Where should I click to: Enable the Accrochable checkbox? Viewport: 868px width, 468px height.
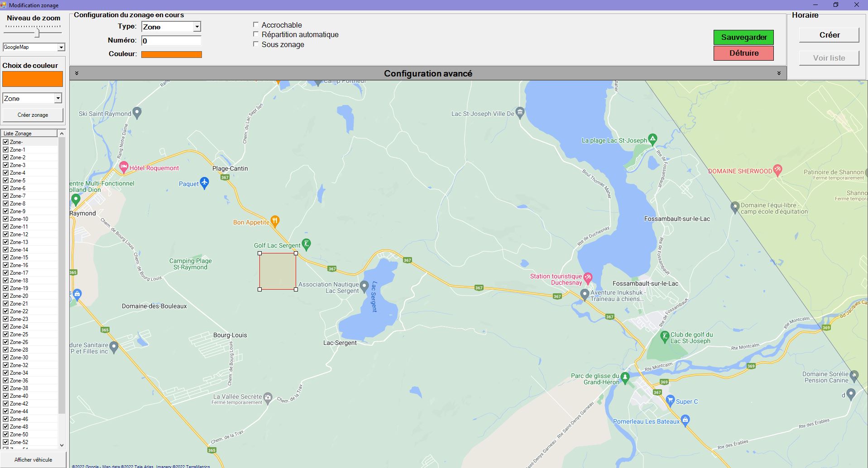click(x=256, y=24)
